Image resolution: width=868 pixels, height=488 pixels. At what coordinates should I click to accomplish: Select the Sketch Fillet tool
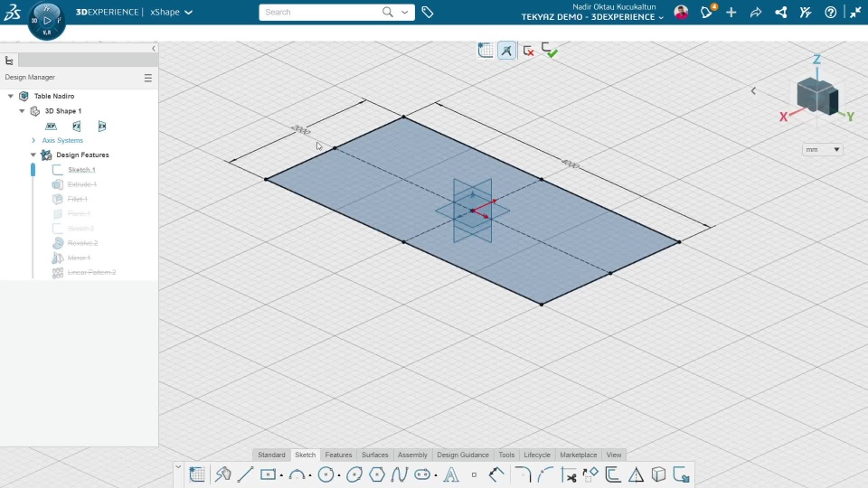[x=523, y=474]
